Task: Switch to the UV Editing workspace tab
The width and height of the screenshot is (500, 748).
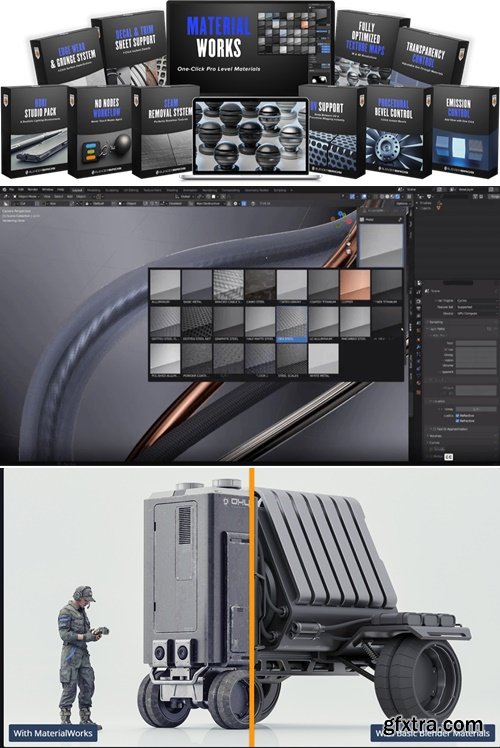Action: point(131,190)
